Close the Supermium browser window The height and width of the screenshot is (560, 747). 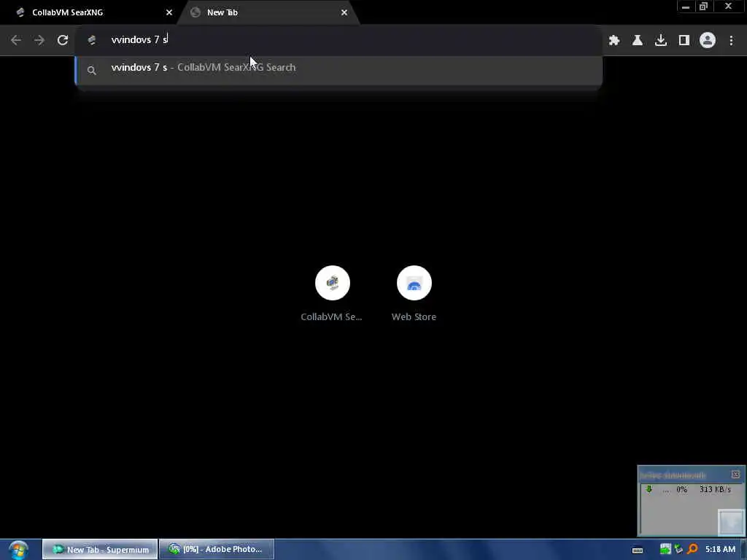click(x=728, y=7)
